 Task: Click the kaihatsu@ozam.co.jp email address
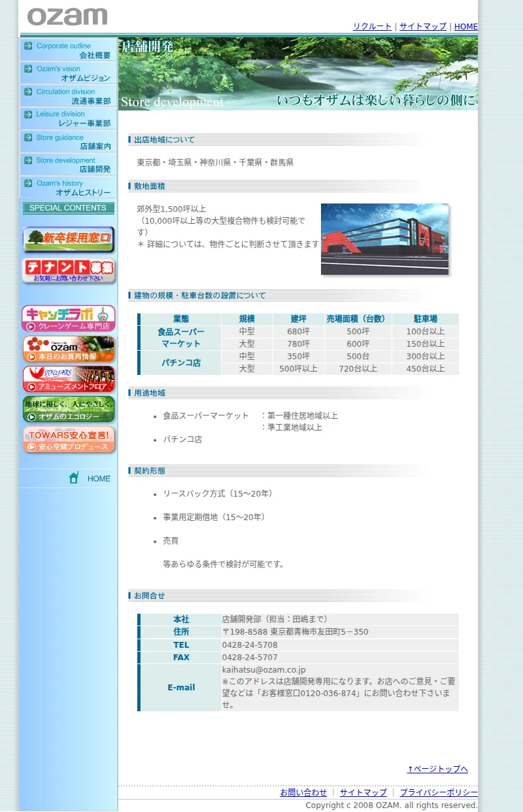coord(264,670)
